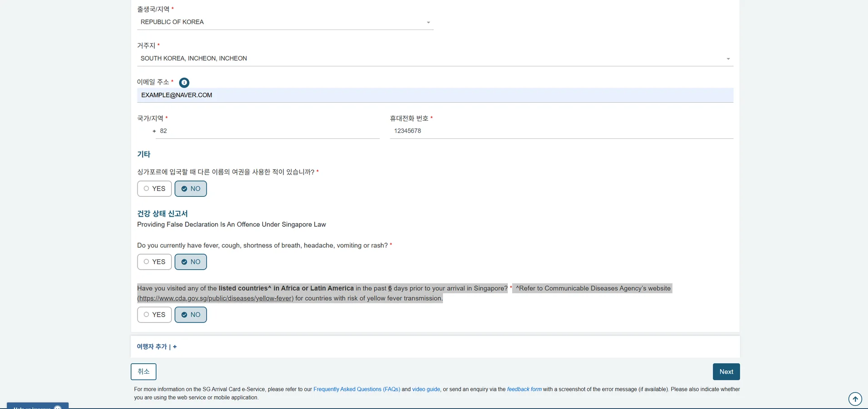The width and height of the screenshot is (868, 409).
Task: Select NO for passport under different name
Action: click(191, 189)
